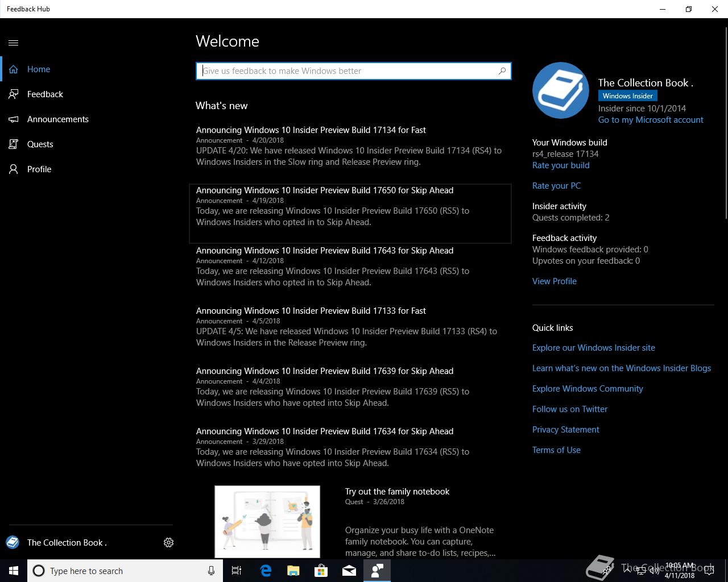Click the large profile picture of The Collection Book
Viewport: 728px width, 582px height.
coord(560,90)
